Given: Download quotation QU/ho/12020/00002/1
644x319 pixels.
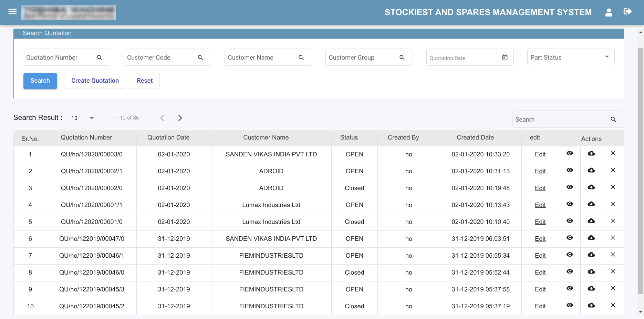Looking at the screenshot, I should point(591,170).
